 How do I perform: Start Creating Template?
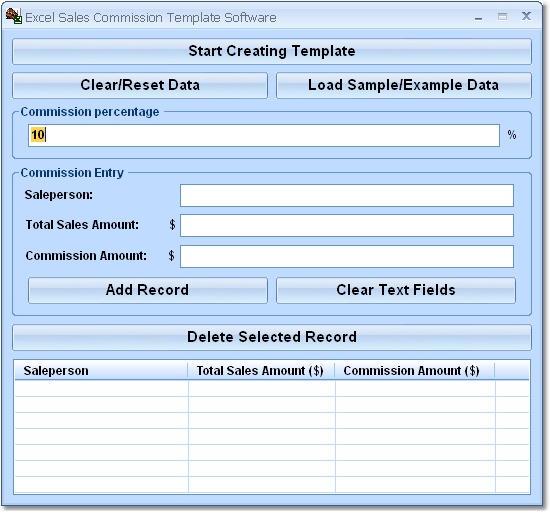coord(272,51)
